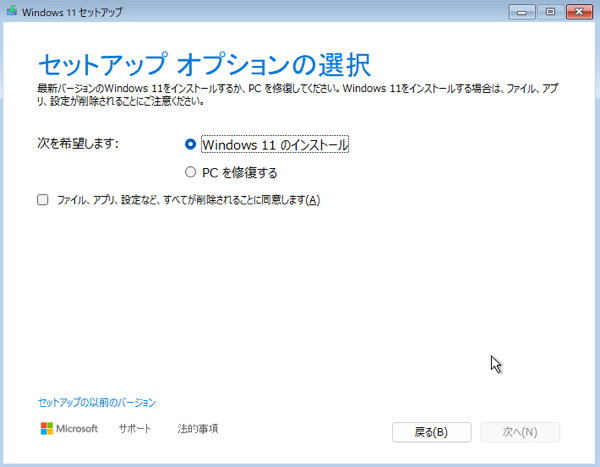The image size is (600, 467).
Task: Click the 次を希望します: label
Action: [x=78, y=144]
